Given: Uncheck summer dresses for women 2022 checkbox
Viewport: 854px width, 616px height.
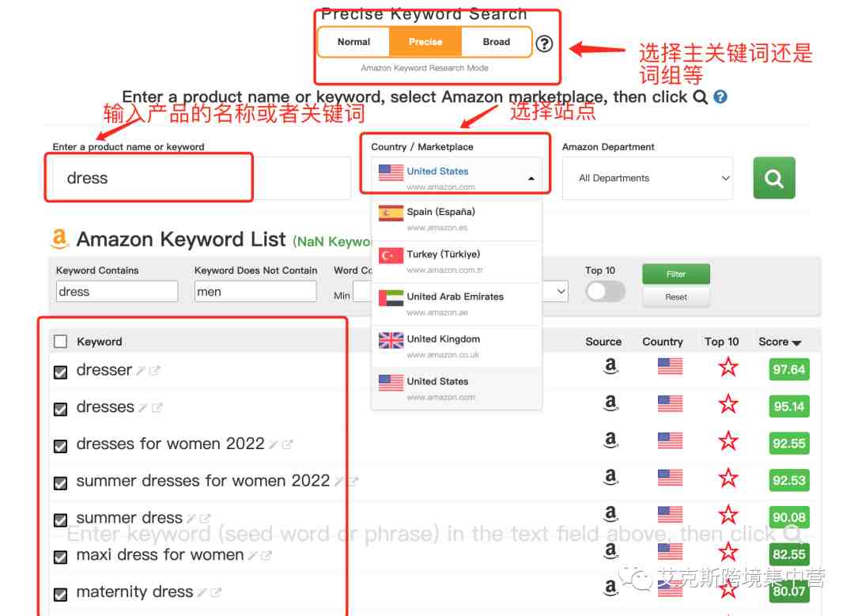Looking at the screenshot, I should point(60,483).
